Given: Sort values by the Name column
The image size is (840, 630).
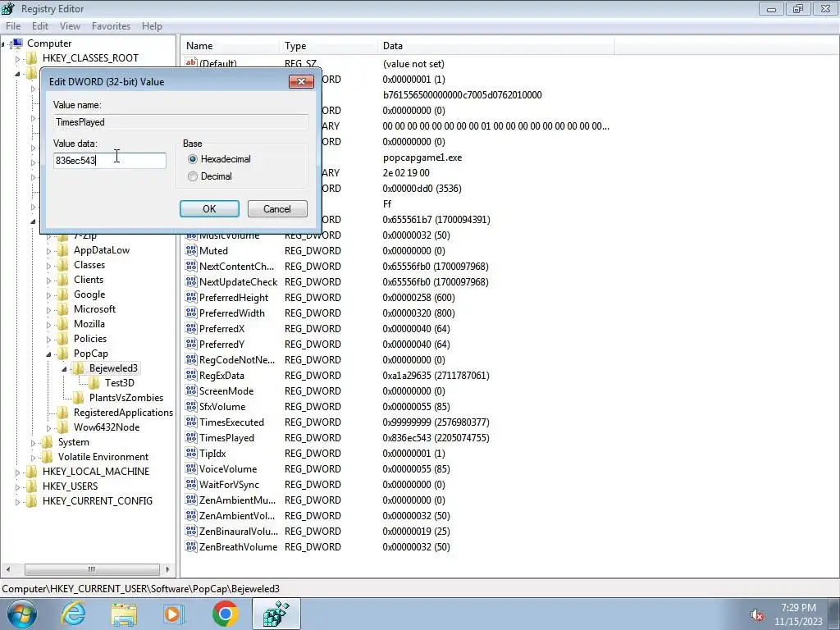Looking at the screenshot, I should (x=230, y=46).
